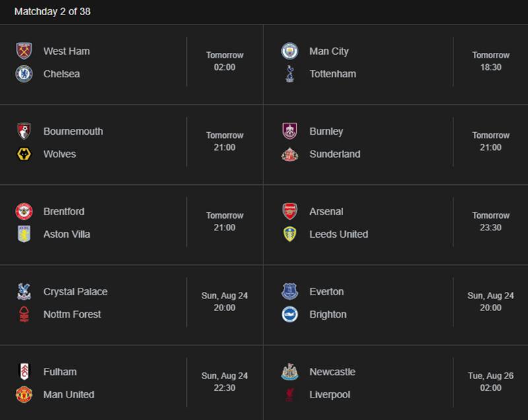Open the Leeds United team link
This screenshot has width=528, height=420.
click(x=339, y=234)
